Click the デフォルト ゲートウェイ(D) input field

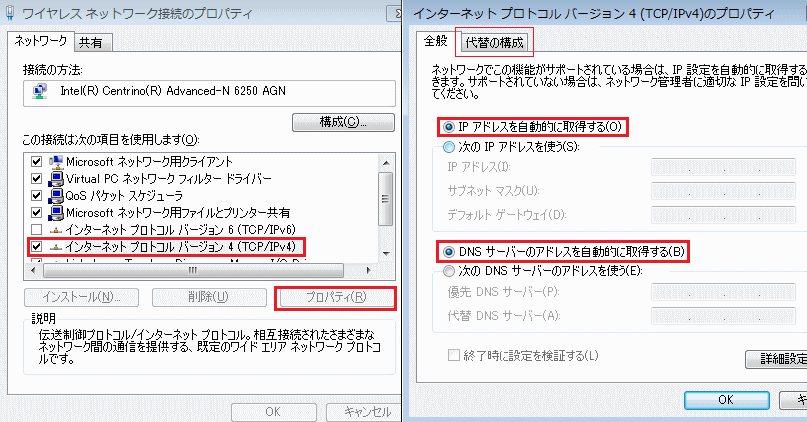(x=723, y=215)
